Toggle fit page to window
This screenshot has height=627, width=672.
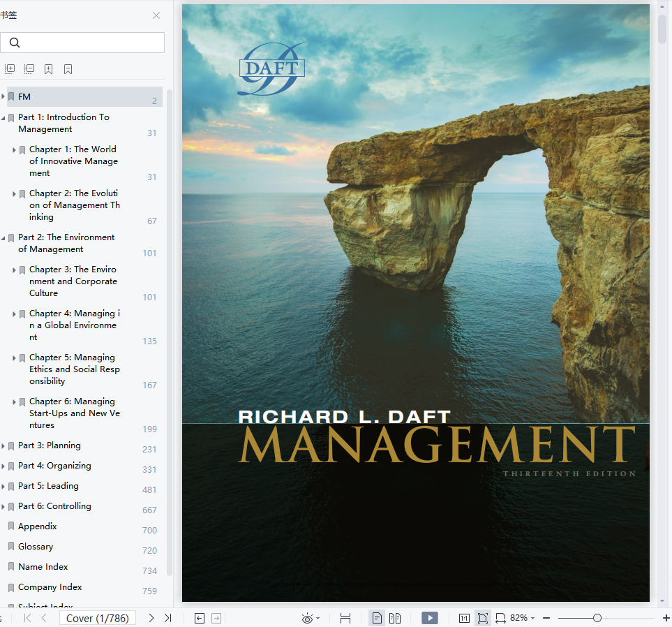coord(483,618)
